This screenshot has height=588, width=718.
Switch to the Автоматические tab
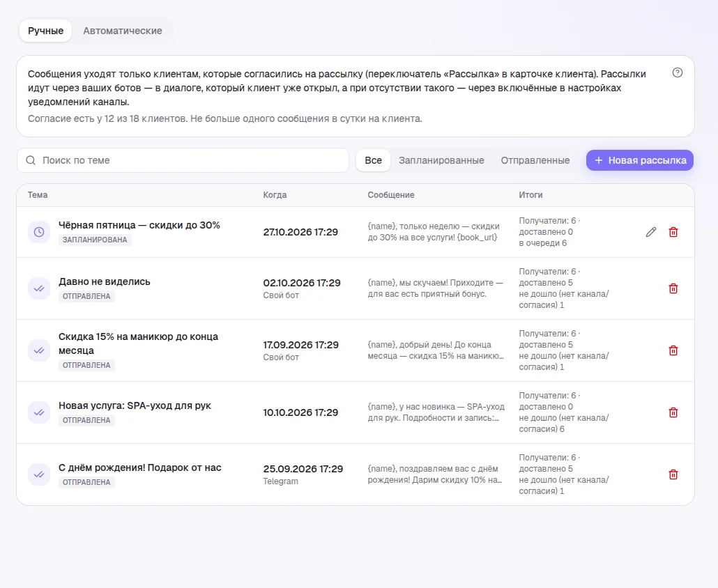[x=123, y=31]
